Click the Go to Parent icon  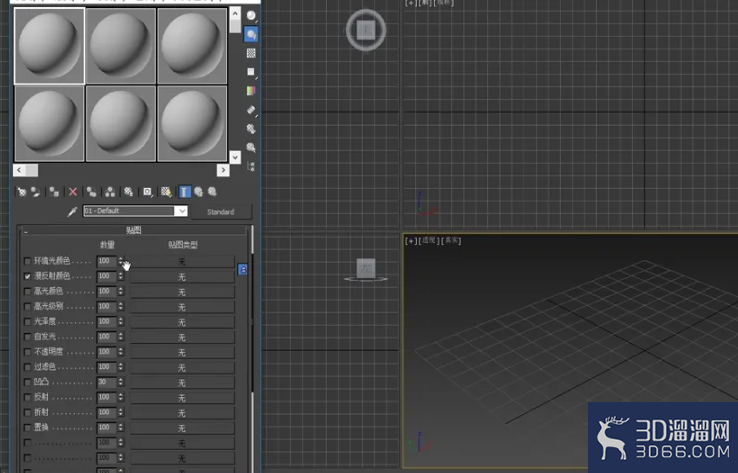pos(198,192)
